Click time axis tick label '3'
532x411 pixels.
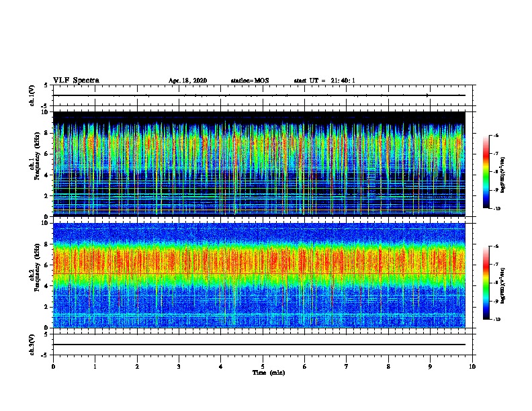[179, 367]
